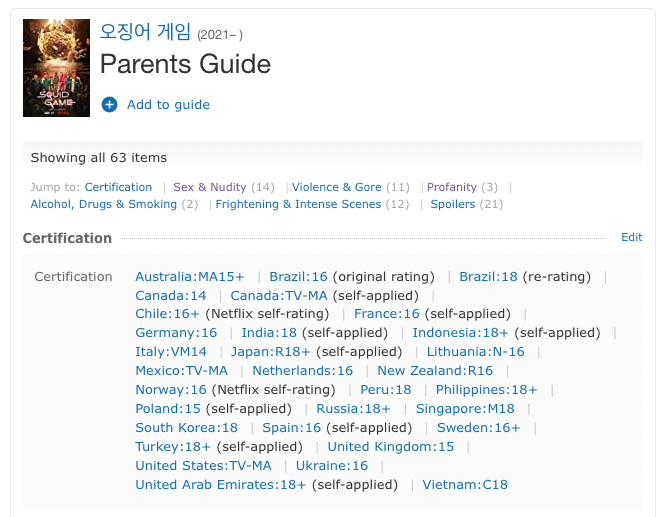The image size is (664, 517).
Task: Open the United States:TV-MA rating
Action: coord(203,466)
